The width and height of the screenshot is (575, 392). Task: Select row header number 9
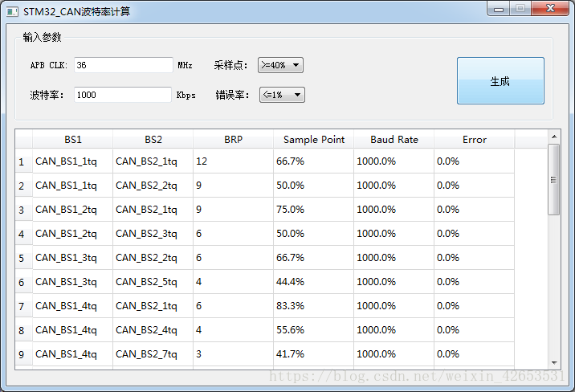click(x=24, y=354)
